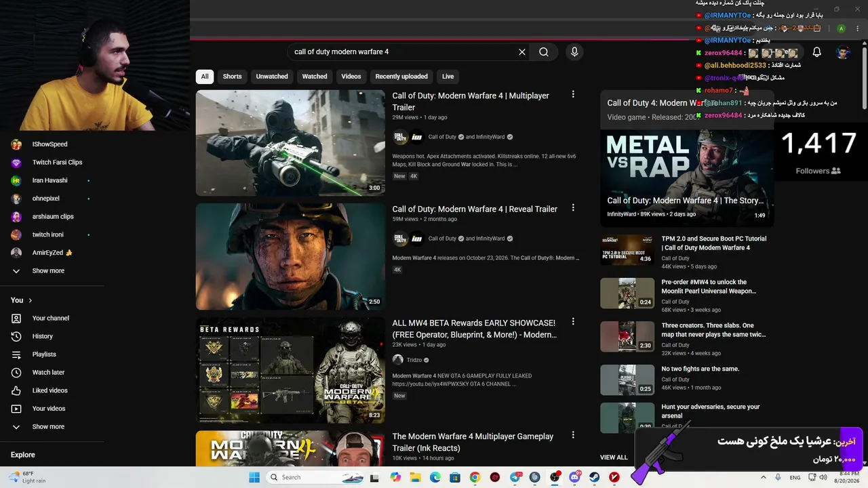Open ohnepixel channel avatar
This screenshot has height=488, width=868.
point(16,199)
